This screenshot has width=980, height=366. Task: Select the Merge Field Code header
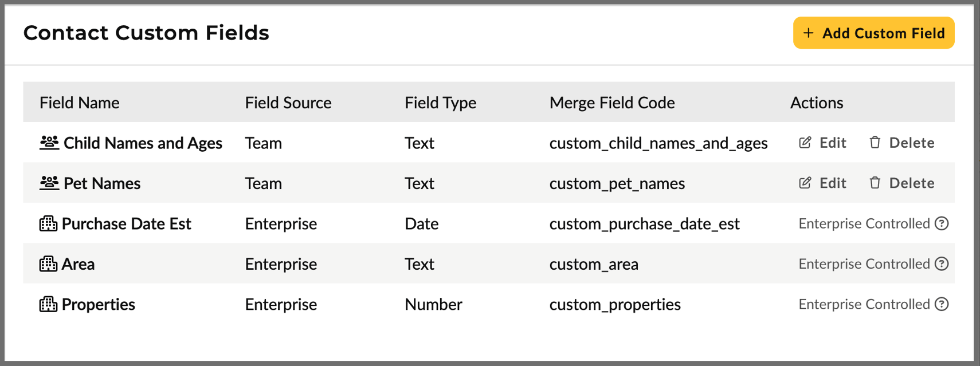click(612, 103)
